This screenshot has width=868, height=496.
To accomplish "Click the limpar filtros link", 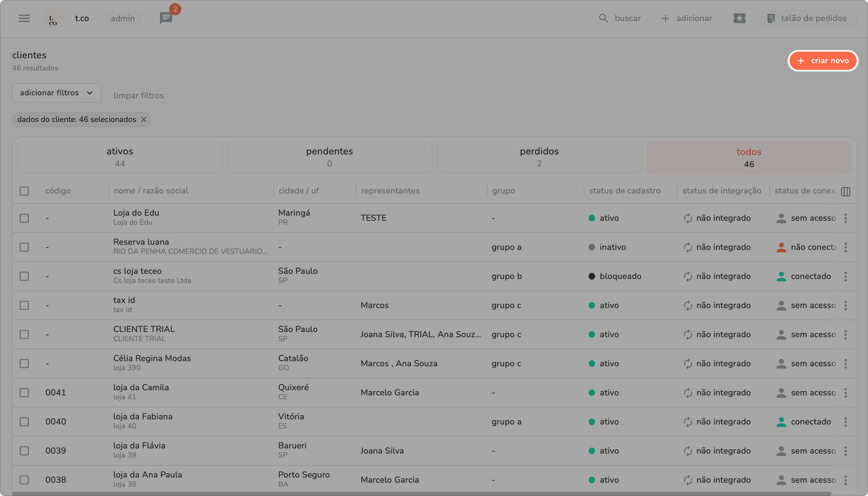I will point(138,95).
